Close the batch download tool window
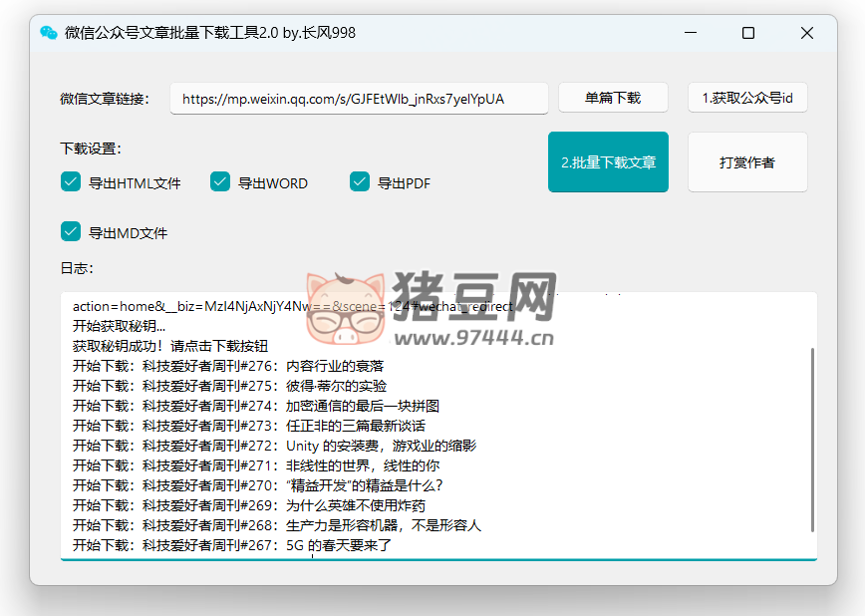Image resolution: width=865 pixels, height=616 pixels. pos(807,33)
